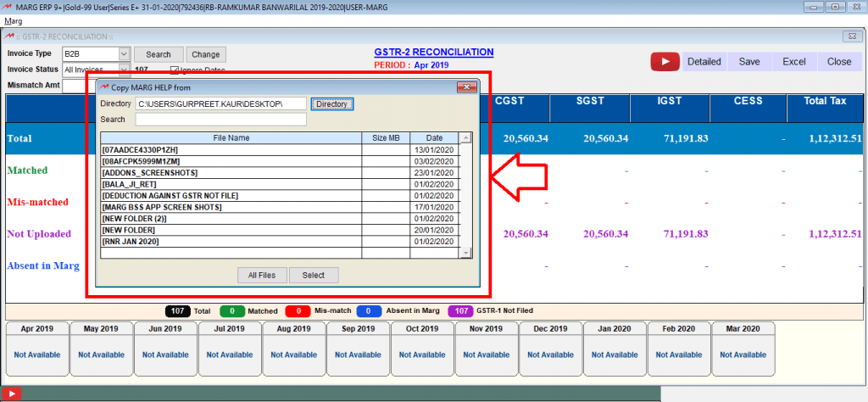Click the red 0 Mis-match badge

[298, 311]
